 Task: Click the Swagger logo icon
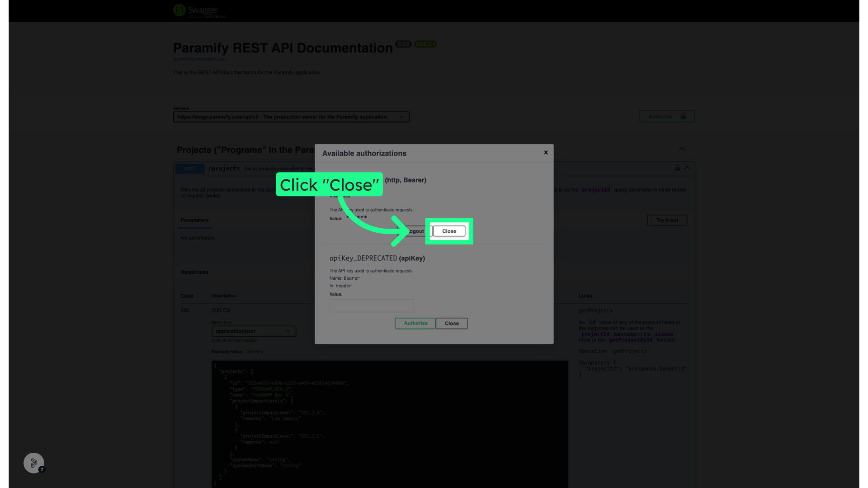(179, 10)
